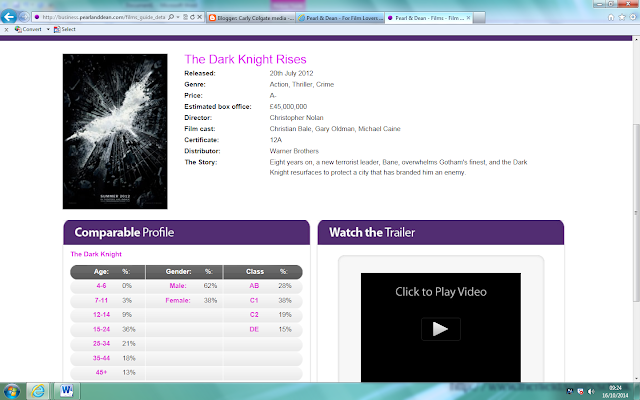Click the distributor Warner Brothers text

tap(294, 151)
